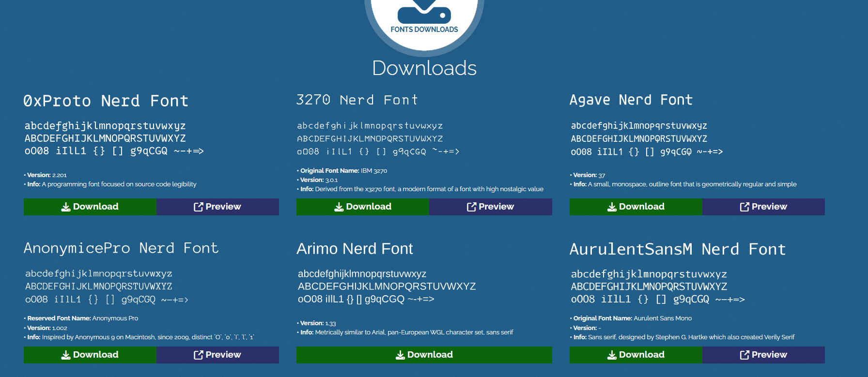The height and width of the screenshot is (377, 868).
Task: Click the Arimo Nerd Font heading
Action: [355, 248]
